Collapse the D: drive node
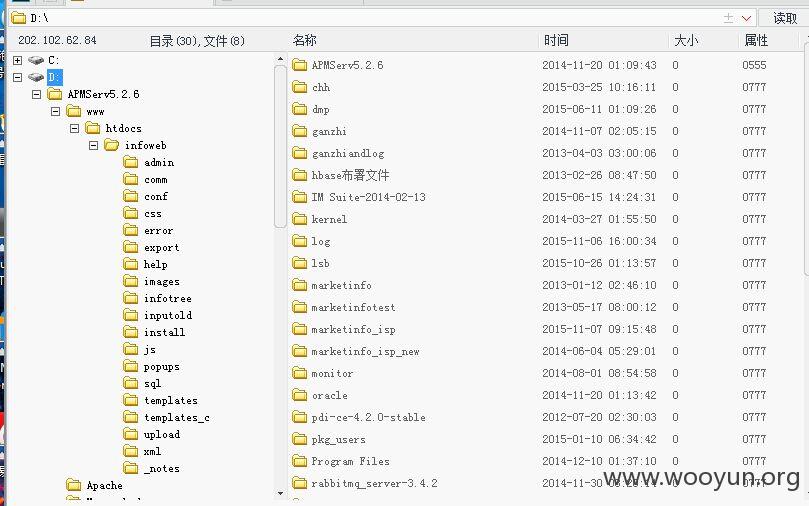This screenshot has width=809, height=506. pos(18,77)
